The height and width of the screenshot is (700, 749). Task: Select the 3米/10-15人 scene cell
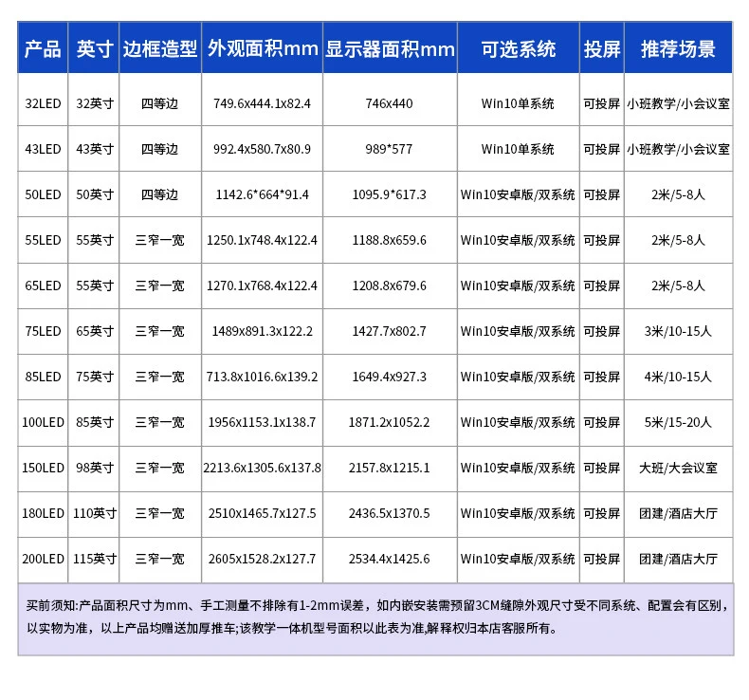point(678,331)
